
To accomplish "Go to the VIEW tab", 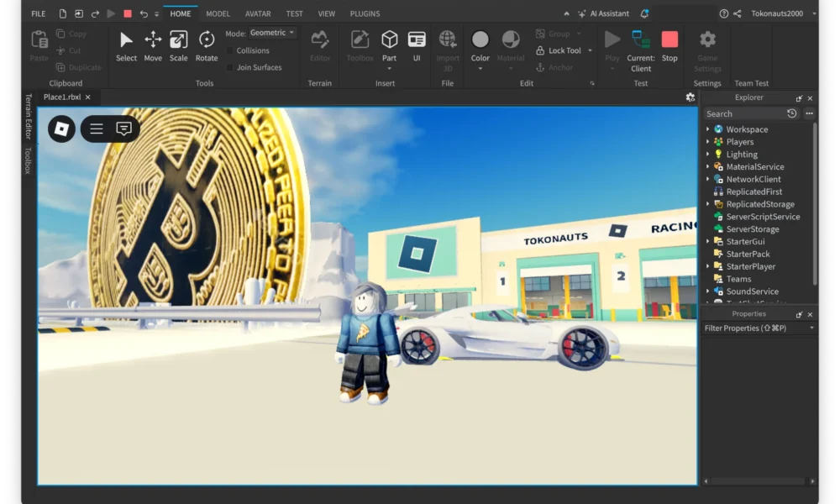I will click(326, 13).
